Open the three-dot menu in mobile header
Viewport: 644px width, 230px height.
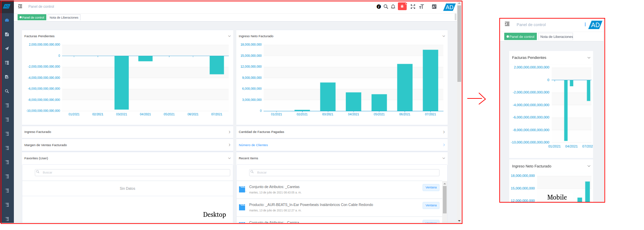pyautogui.click(x=585, y=24)
